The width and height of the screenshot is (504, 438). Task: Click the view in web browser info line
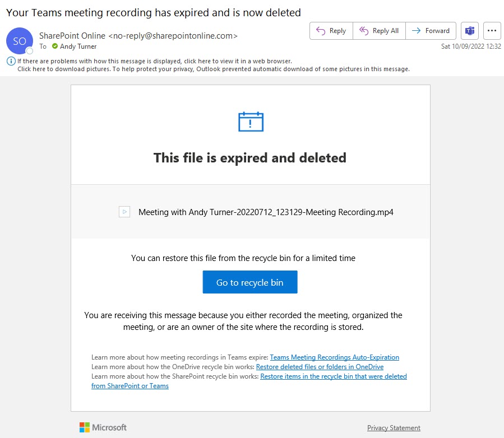154,61
